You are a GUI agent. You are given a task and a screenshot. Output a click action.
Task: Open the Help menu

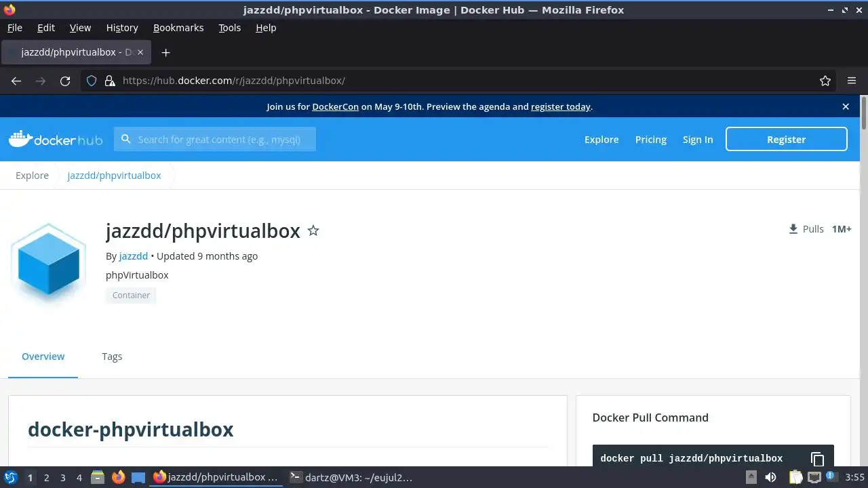[266, 28]
